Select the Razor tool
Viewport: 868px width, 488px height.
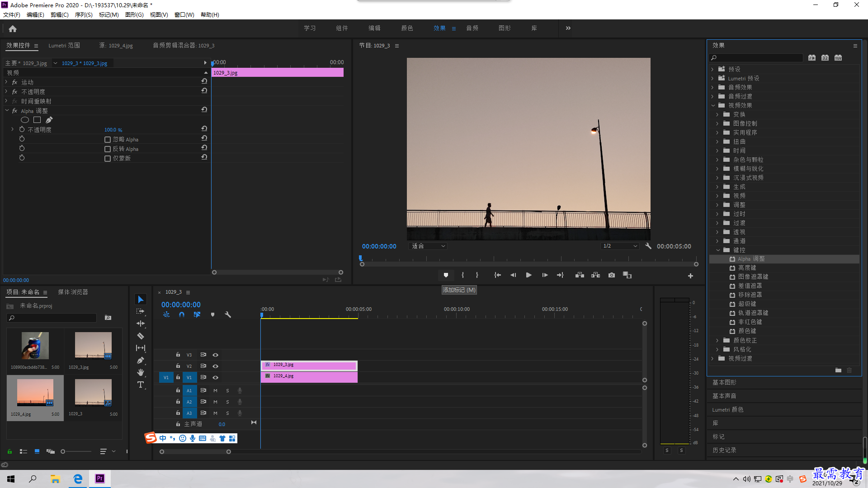[x=141, y=336]
